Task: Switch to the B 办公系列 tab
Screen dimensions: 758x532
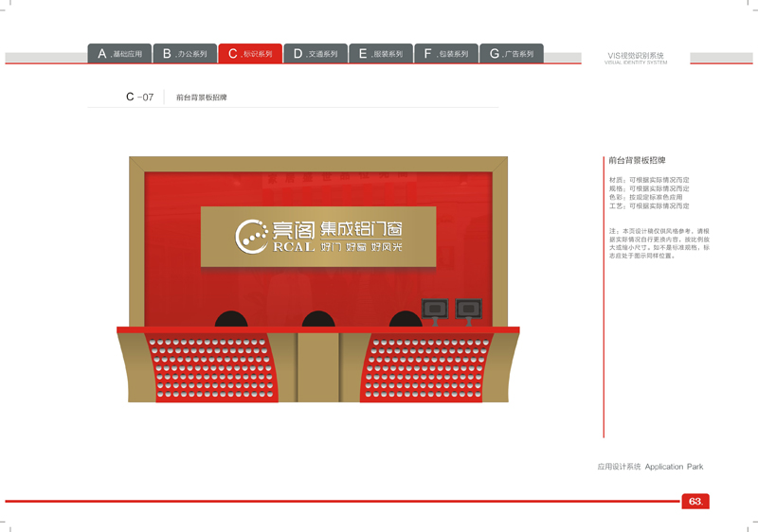Action: (x=185, y=54)
